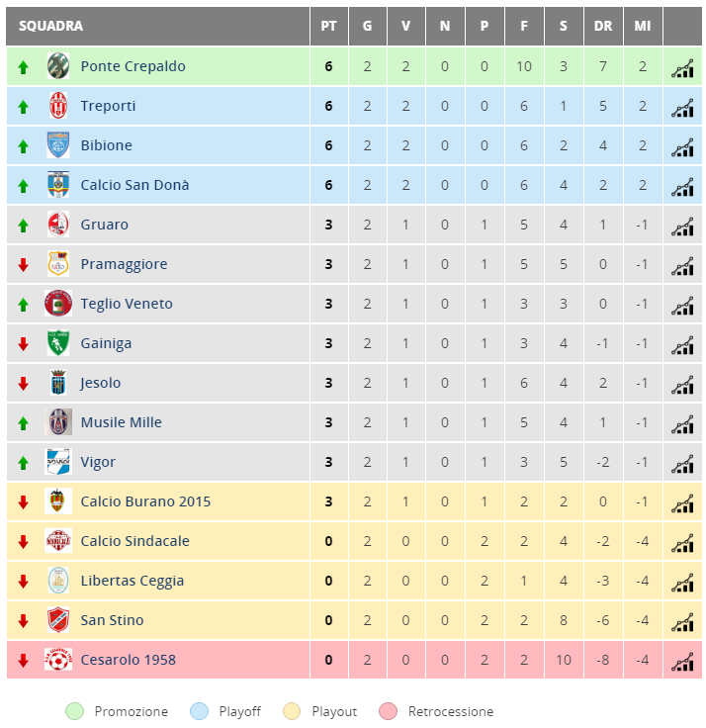The height and width of the screenshot is (728, 706).
Task: Click the DR column header
Action: pyautogui.click(x=603, y=26)
